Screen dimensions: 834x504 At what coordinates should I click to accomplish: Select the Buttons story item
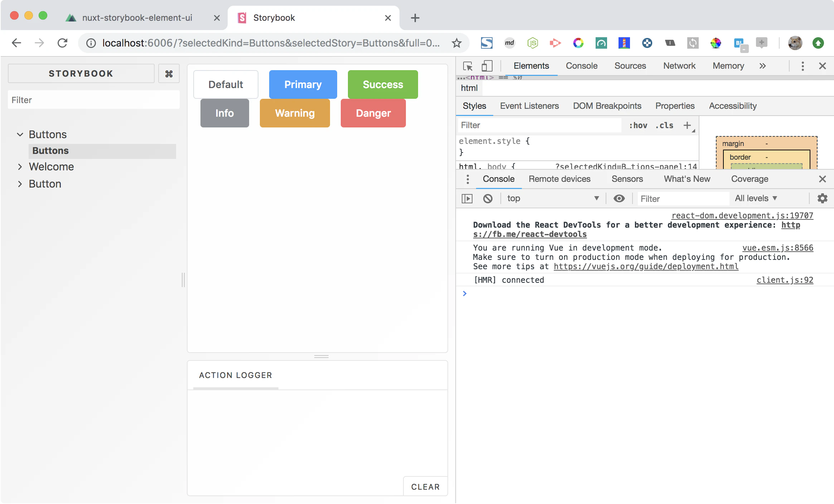point(102,151)
